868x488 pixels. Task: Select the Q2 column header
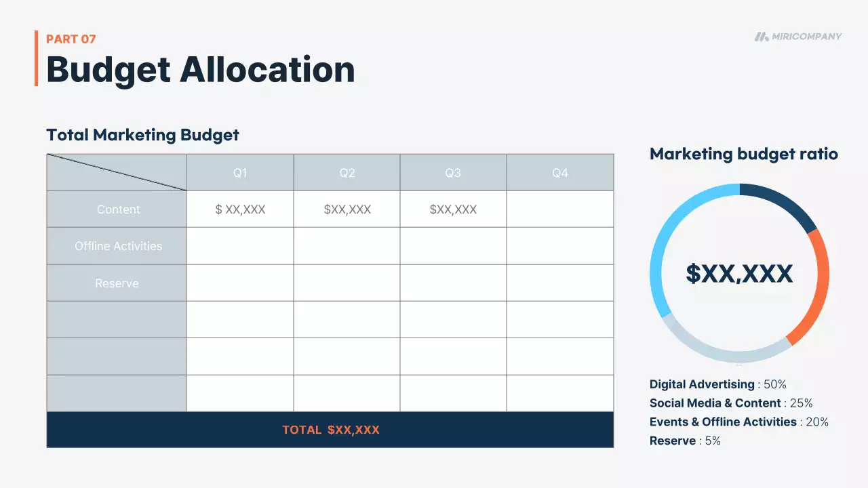(347, 173)
